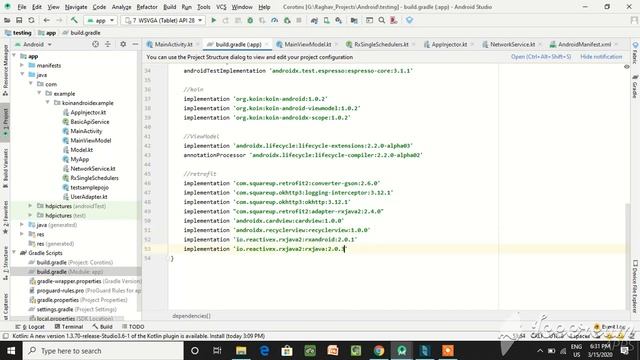This screenshot has width=640, height=360.
Task: Expand the java (generated) folder
Action: click(22, 225)
